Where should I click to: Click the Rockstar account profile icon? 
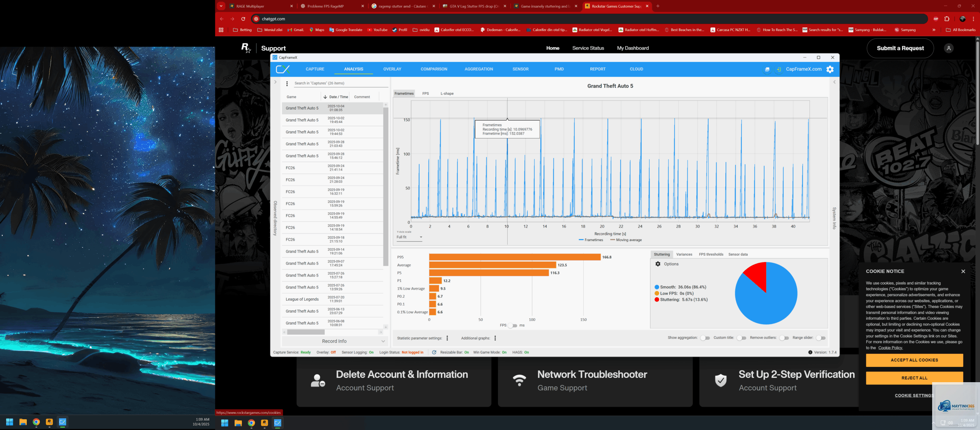click(949, 48)
